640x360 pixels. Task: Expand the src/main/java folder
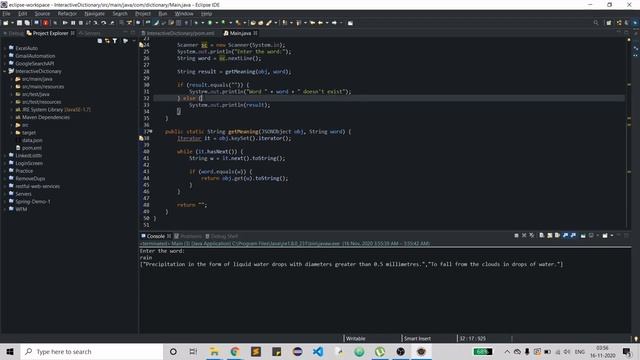(x=12, y=79)
